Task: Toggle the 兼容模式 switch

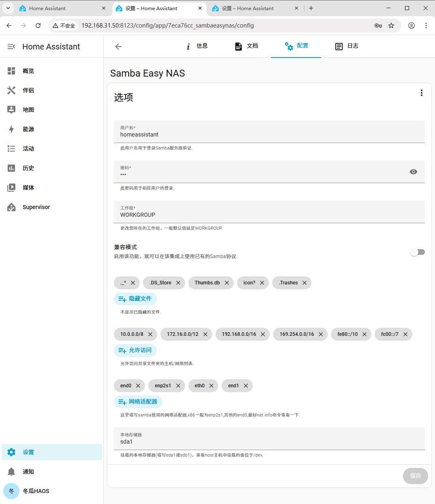Action: pyautogui.click(x=418, y=252)
